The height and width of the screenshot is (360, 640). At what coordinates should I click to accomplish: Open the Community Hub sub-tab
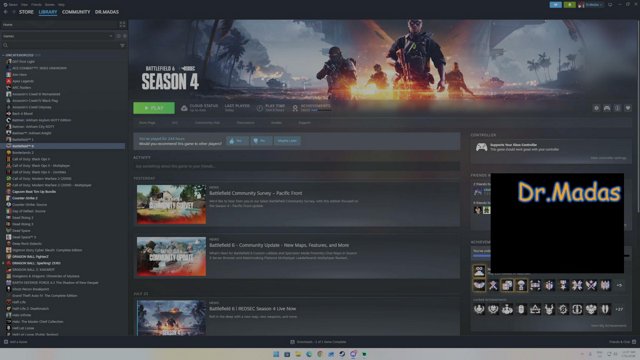[x=207, y=123]
